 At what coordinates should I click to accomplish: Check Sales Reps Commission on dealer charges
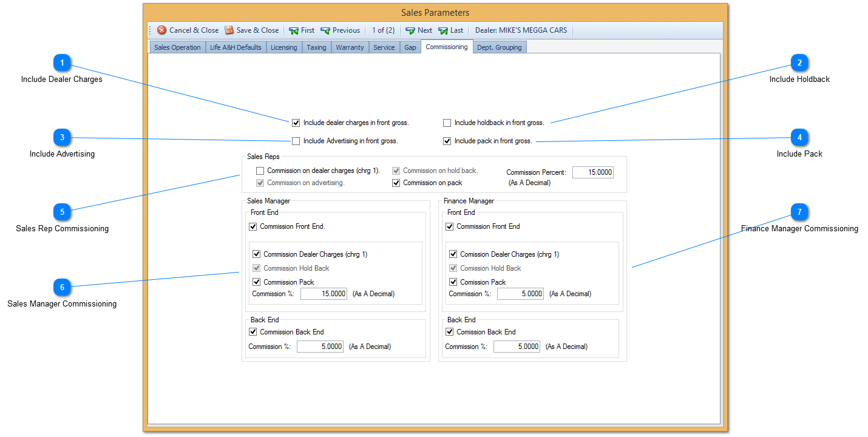pyautogui.click(x=260, y=171)
